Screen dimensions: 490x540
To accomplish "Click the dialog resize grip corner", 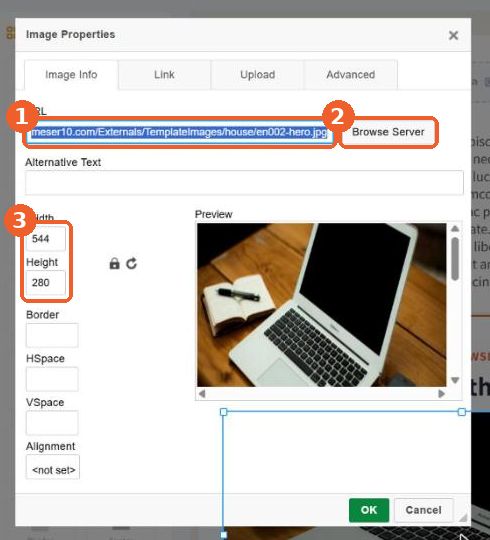I will click(463, 518).
